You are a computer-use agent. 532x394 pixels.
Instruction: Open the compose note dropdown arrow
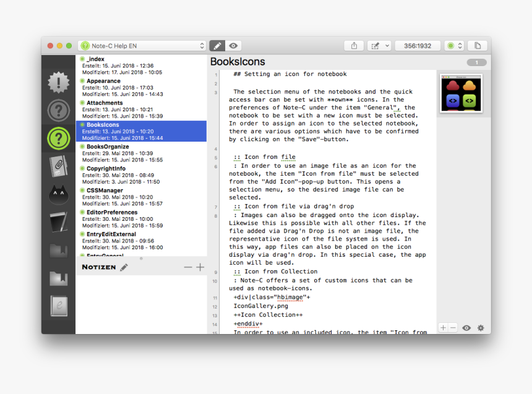[387, 46]
